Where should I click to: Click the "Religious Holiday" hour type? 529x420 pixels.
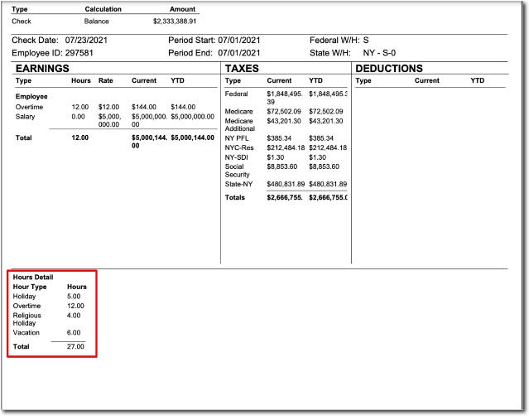point(27,320)
